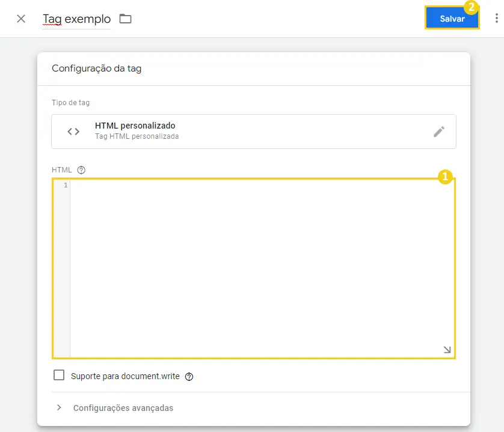The height and width of the screenshot is (432, 504).
Task: Click the HTML code brackets icon
Action: point(73,132)
